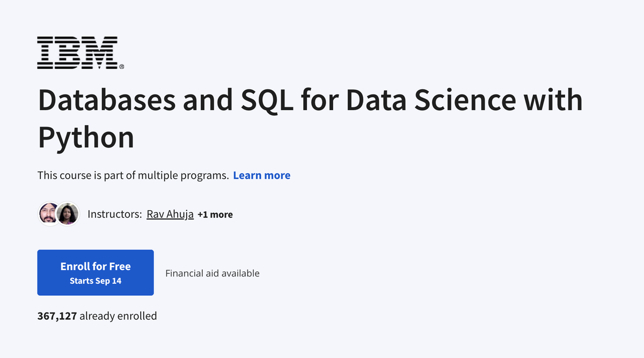The width and height of the screenshot is (644, 358).
Task: Click the Instructors label text
Action: tap(114, 214)
